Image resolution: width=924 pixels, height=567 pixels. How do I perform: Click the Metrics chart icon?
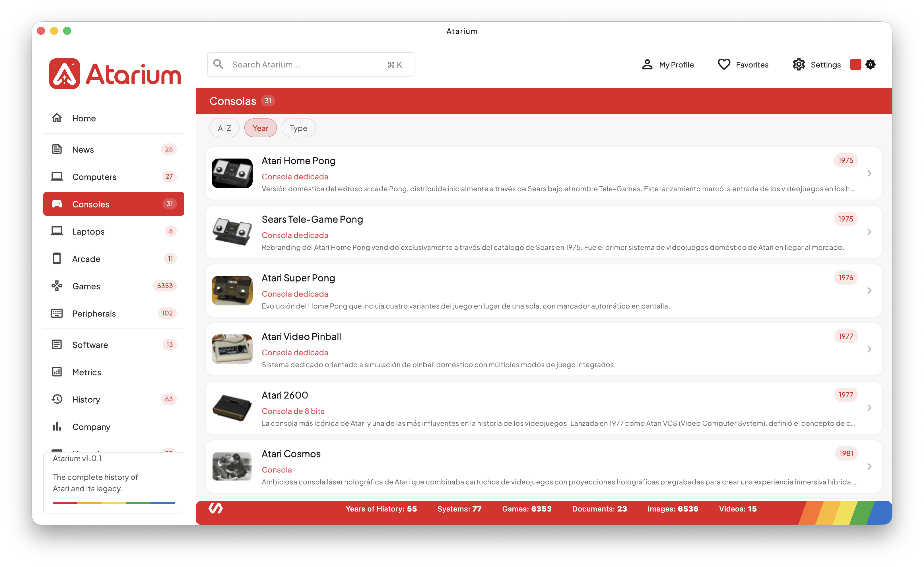57,372
